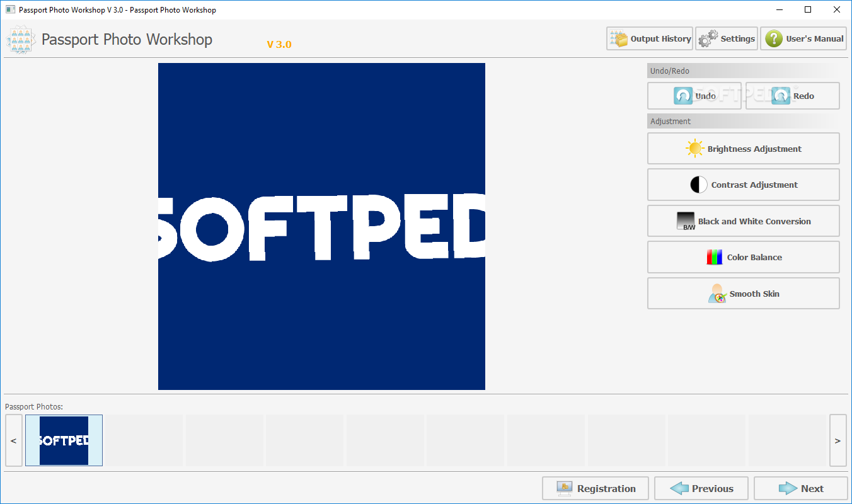Launch the Contrast Adjustment tool
The image size is (852, 504).
744,185
